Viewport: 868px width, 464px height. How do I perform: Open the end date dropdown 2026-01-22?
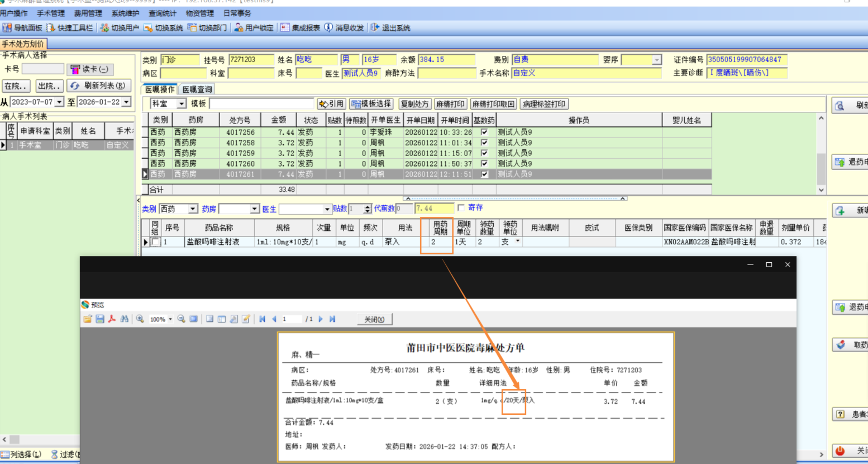coord(126,102)
